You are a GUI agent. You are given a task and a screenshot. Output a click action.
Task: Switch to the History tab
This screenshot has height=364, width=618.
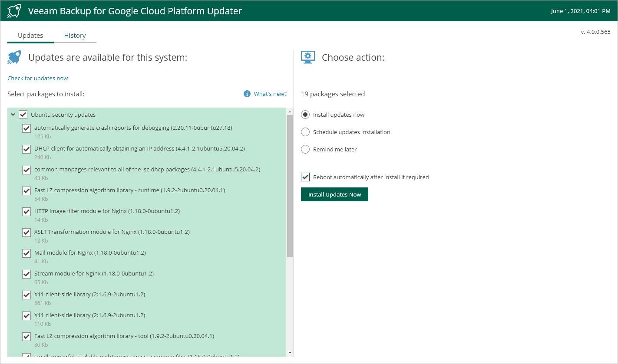(x=75, y=36)
